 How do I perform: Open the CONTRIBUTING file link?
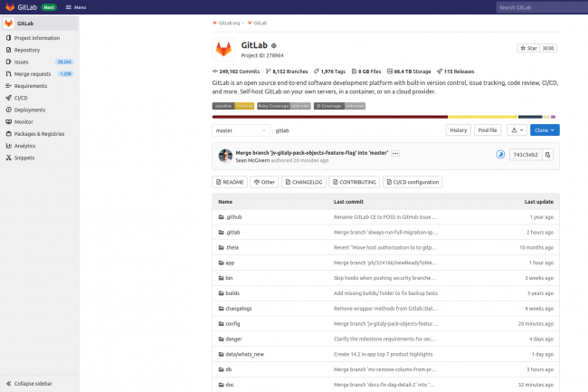(x=353, y=182)
